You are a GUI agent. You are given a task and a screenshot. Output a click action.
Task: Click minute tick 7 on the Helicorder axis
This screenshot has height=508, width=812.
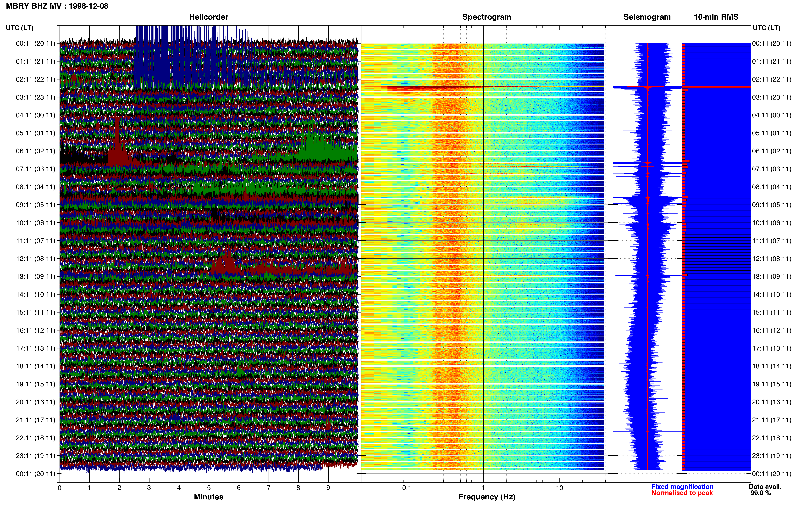point(269,487)
